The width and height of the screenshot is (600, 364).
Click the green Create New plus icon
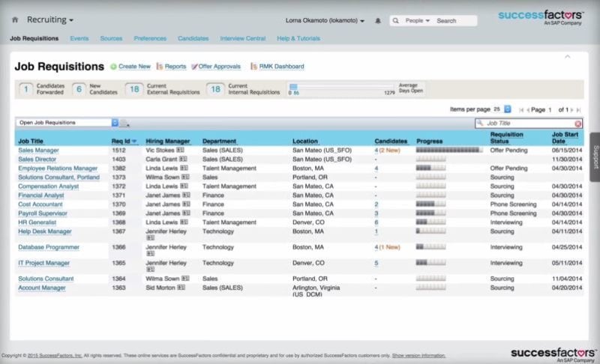point(114,67)
